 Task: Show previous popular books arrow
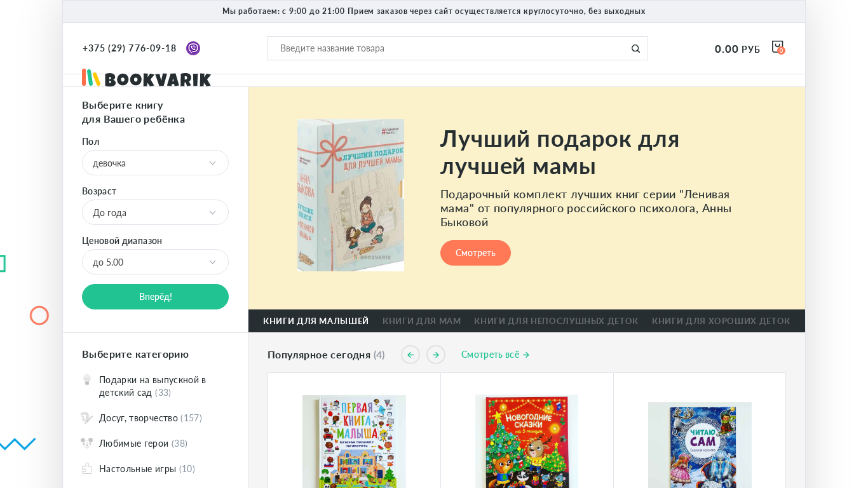[x=410, y=355]
